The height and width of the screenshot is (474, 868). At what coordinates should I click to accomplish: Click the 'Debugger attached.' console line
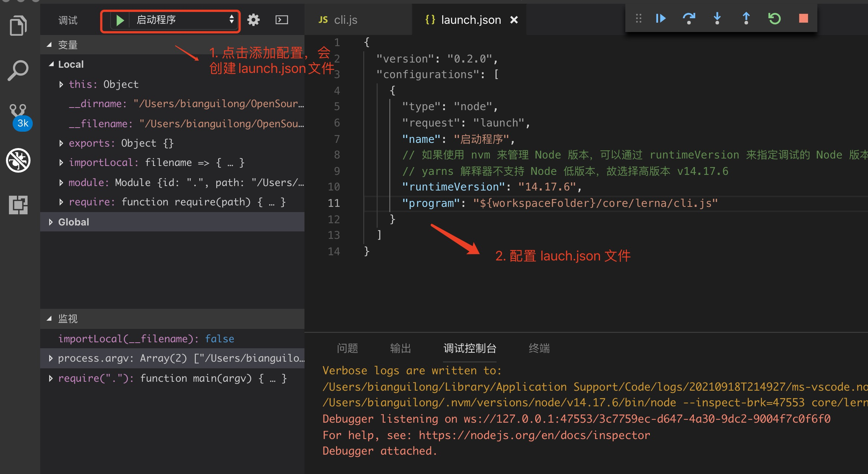tap(380, 451)
